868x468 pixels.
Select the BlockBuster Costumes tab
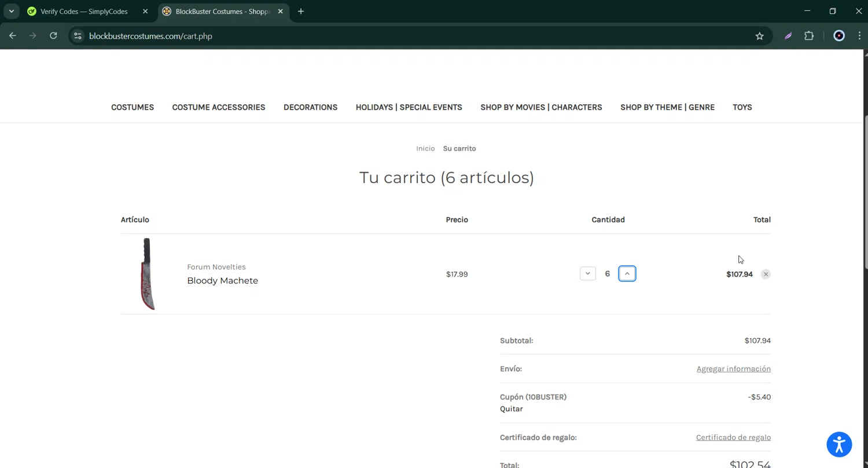223,12
